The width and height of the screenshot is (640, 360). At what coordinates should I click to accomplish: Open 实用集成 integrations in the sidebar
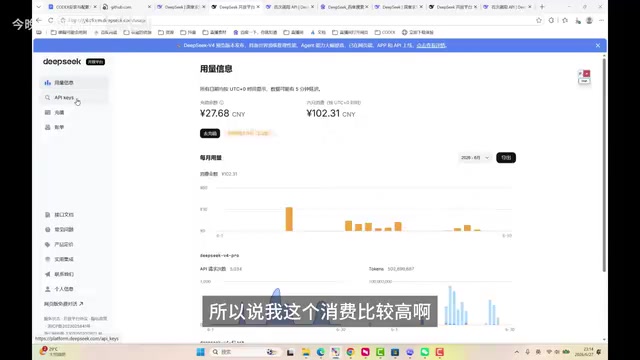[74, 259]
